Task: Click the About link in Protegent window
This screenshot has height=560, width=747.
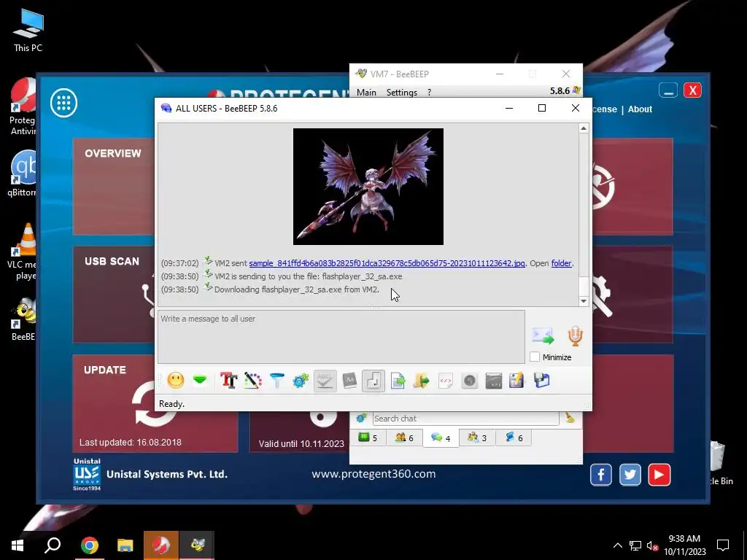Action: (640, 109)
